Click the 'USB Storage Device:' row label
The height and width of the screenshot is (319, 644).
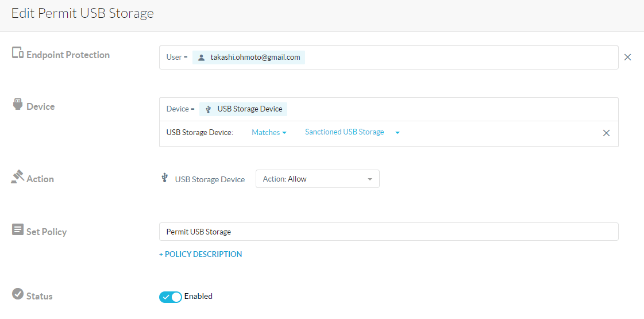coord(199,132)
